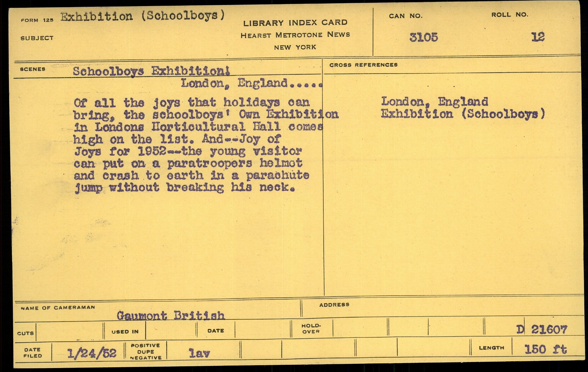
Task: Click the 'ADDRESS' field label
Action: click(334, 305)
